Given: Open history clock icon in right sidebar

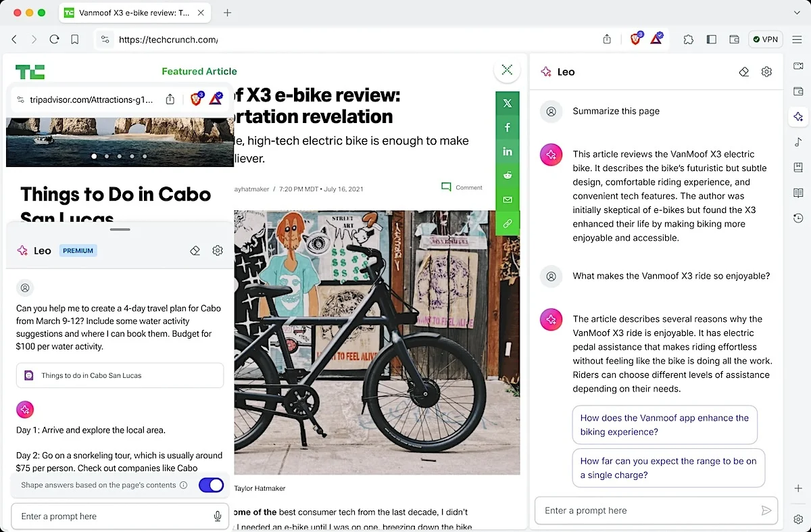Looking at the screenshot, I should (x=798, y=218).
